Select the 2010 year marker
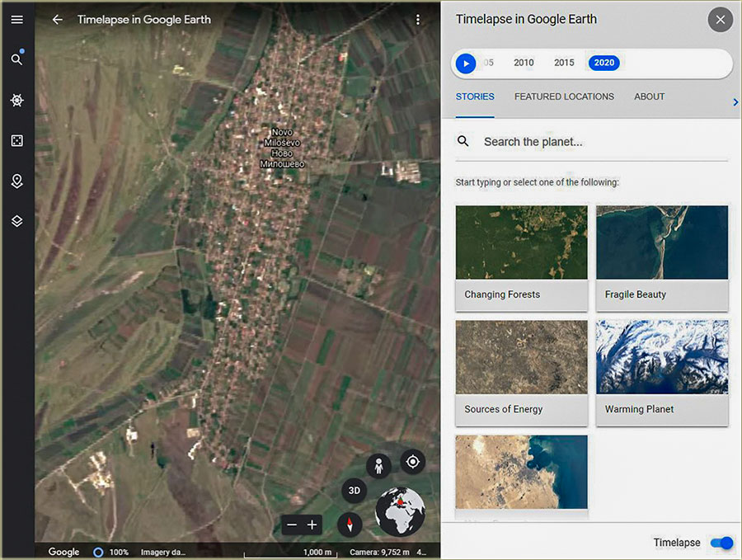742x560 pixels. click(523, 63)
